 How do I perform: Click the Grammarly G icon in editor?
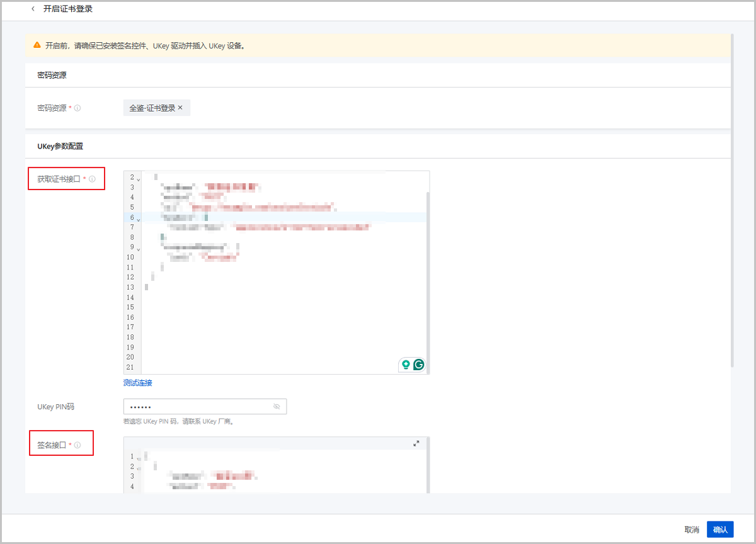[x=418, y=365]
